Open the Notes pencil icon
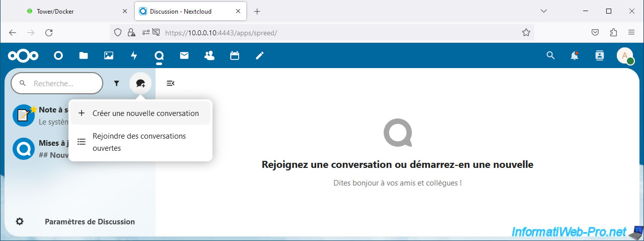The image size is (644, 241). pos(260,56)
